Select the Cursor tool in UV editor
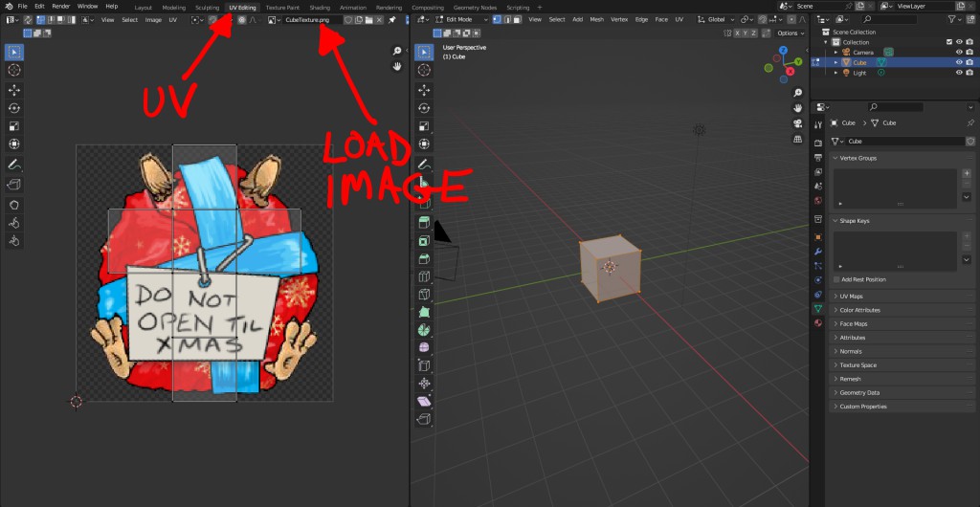 click(14, 70)
